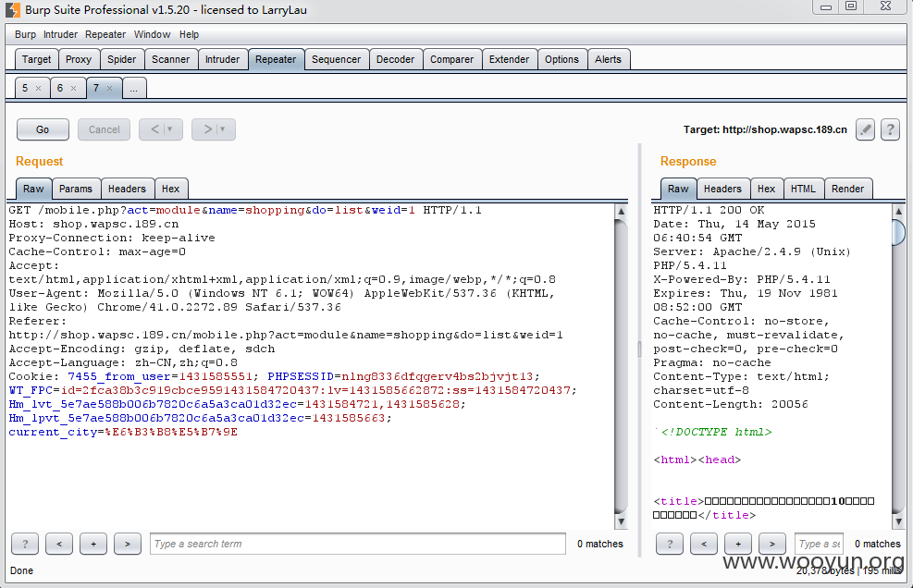Click the Target host label text
The image size is (913, 588).
click(x=765, y=129)
